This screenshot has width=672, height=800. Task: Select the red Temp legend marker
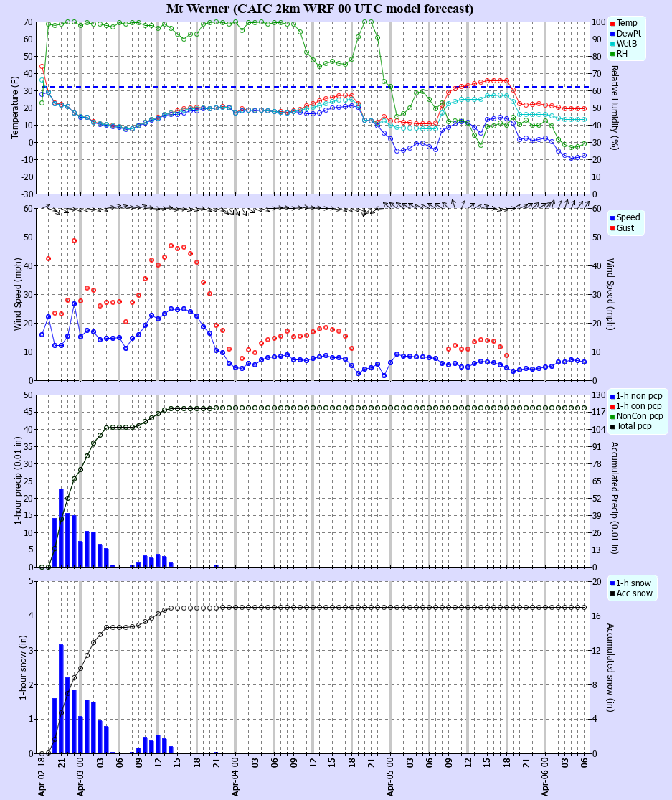coord(613,22)
